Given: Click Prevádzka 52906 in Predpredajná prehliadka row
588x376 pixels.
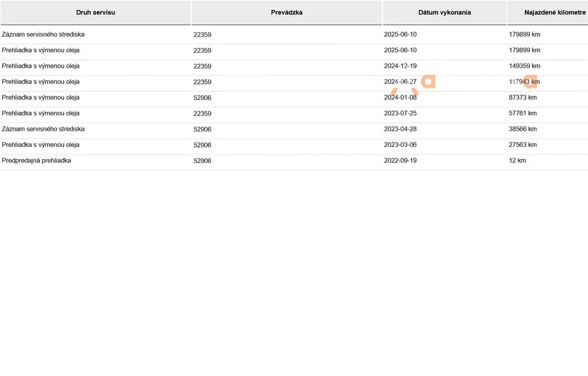Looking at the screenshot, I should pyautogui.click(x=203, y=161).
